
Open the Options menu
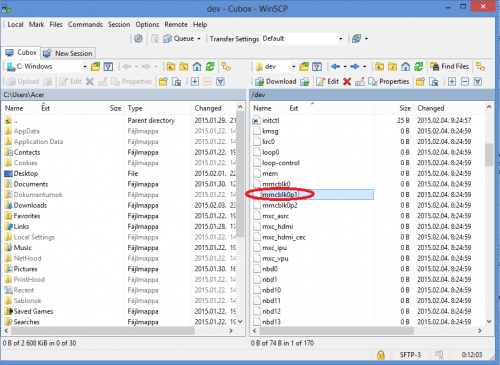click(147, 25)
